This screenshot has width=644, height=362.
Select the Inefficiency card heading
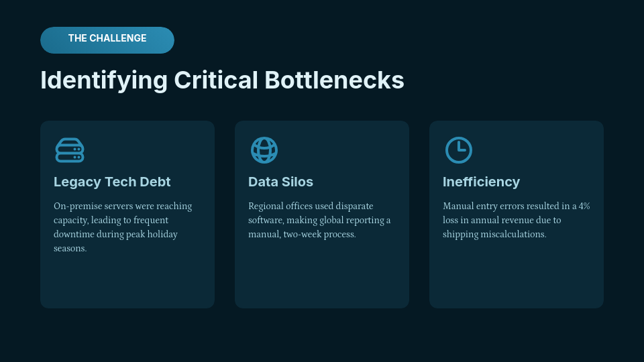(x=481, y=182)
